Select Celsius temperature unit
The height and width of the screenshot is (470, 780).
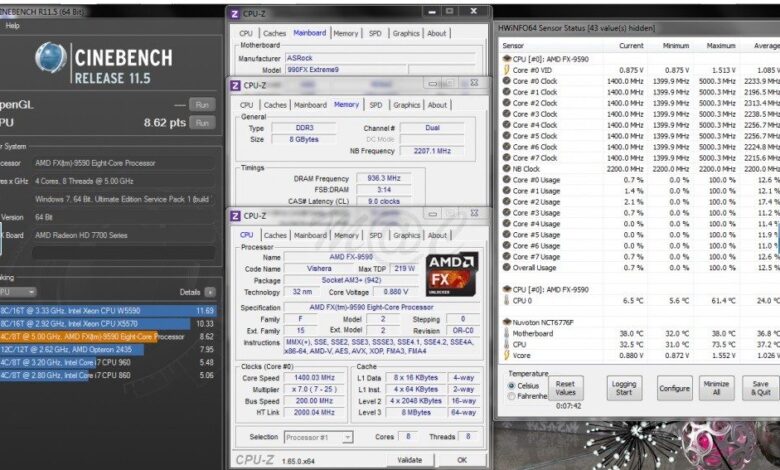click(511, 385)
